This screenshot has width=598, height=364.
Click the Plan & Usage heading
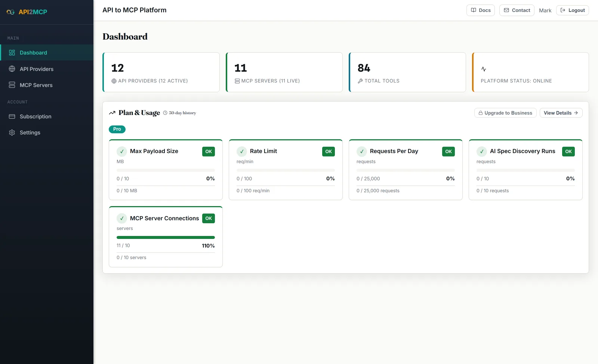(139, 113)
